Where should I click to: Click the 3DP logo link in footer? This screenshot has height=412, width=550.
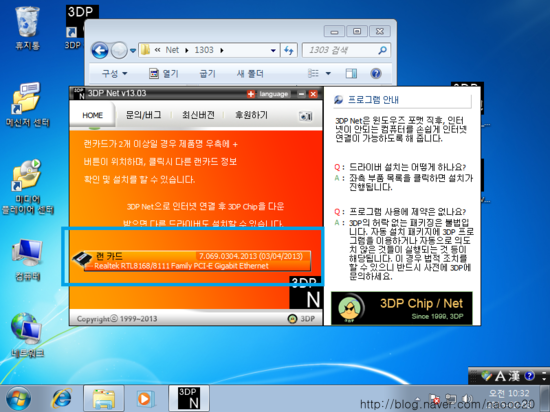coord(302,319)
